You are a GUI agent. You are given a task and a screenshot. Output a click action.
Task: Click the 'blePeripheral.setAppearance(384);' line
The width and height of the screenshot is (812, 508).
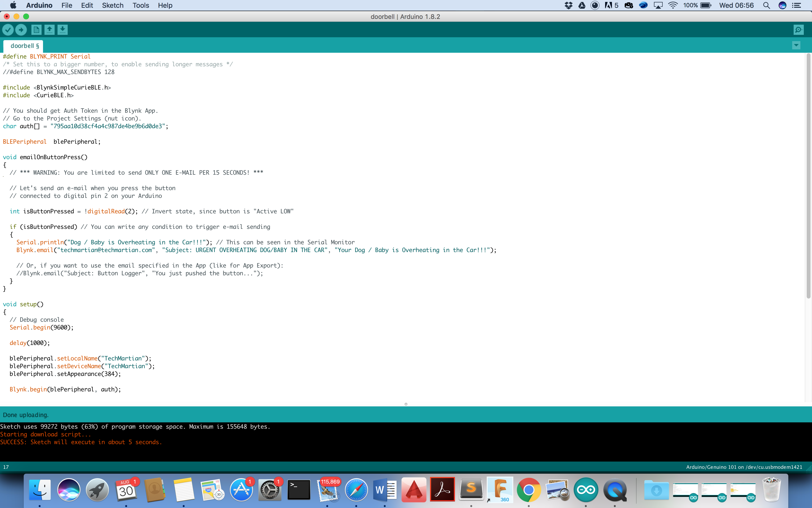pos(65,374)
